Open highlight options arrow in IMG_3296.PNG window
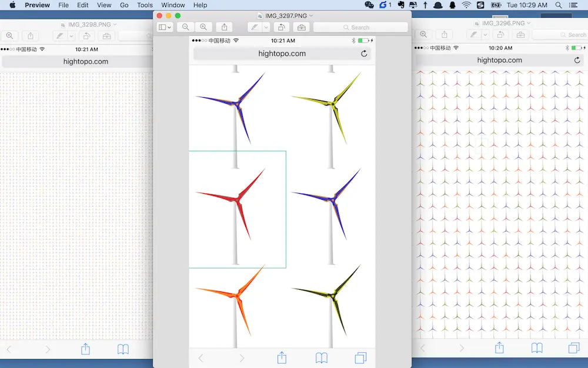The width and height of the screenshot is (588, 368). click(x=485, y=34)
